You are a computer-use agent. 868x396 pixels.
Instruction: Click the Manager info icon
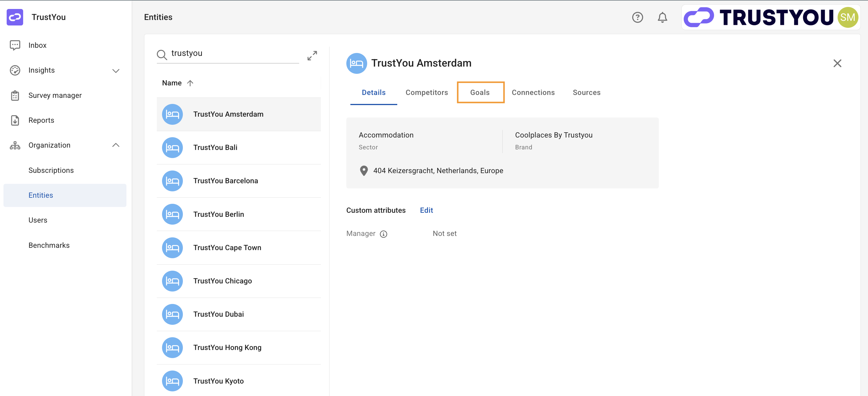(x=383, y=234)
